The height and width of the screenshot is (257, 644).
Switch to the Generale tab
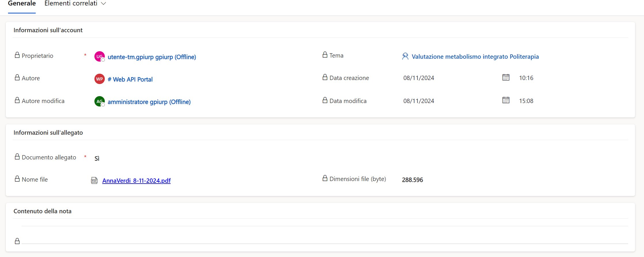coord(22,3)
